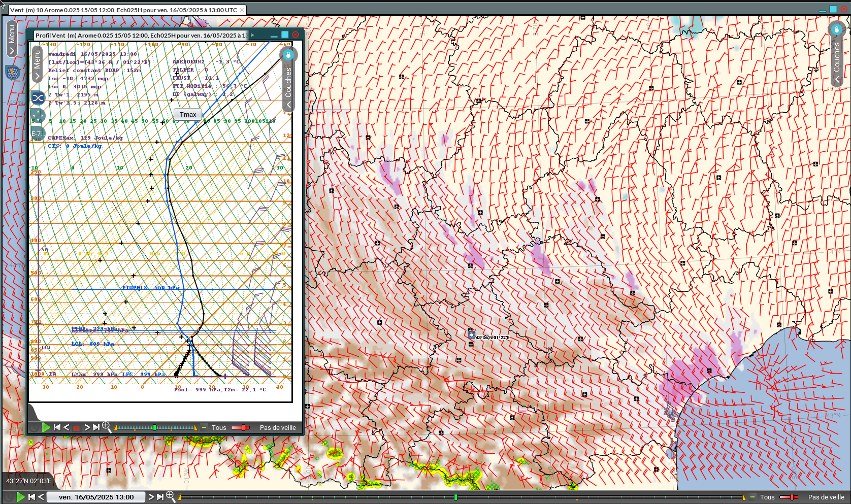The height and width of the screenshot is (504, 851).
Task: Expand the Menu panel inside profile window
Action: 37,64
